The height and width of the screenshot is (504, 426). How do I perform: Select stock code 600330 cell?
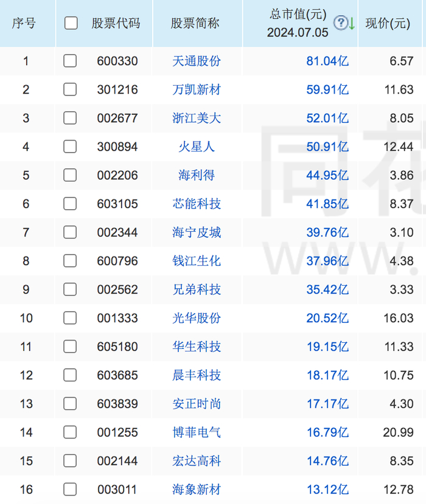[x=117, y=61]
